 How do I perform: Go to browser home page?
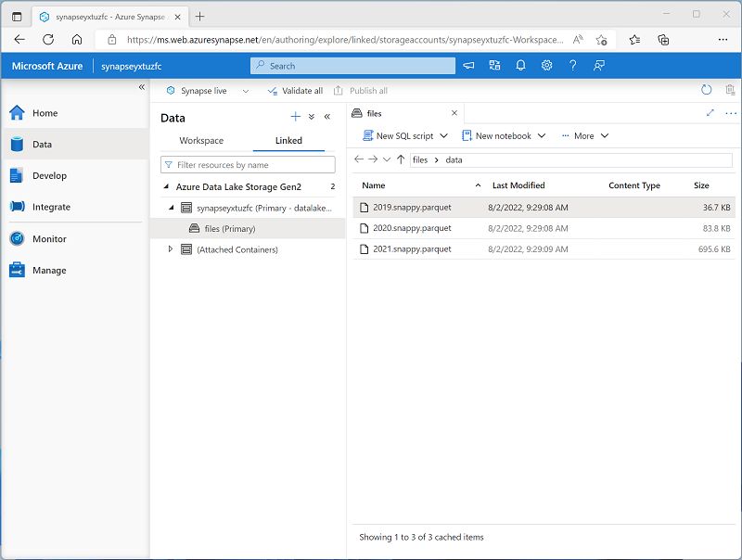tap(77, 40)
